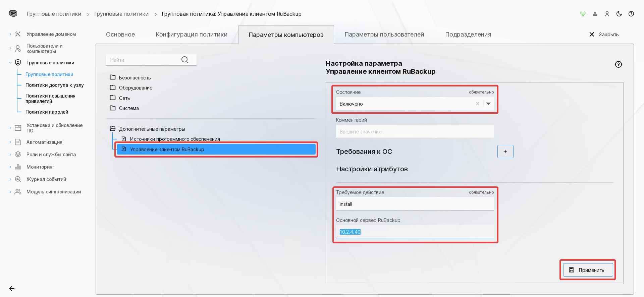Select Источники программного обеспечения tree item
The width and height of the screenshot is (644, 297).
(175, 139)
